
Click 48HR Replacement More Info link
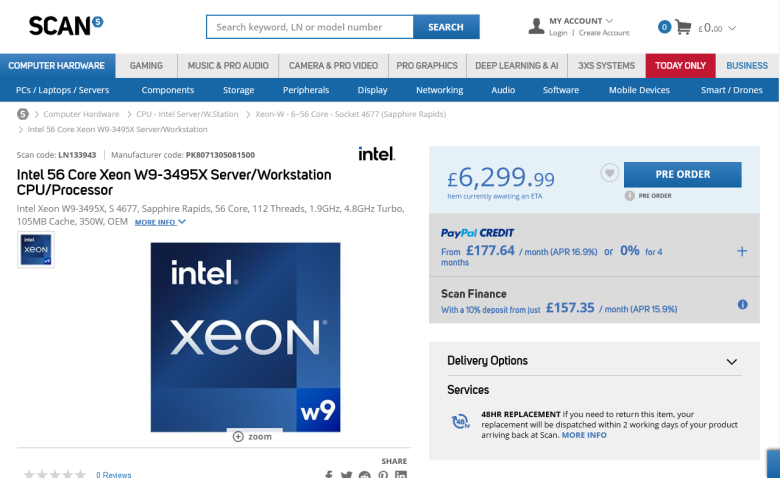click(x=584, y=435)
